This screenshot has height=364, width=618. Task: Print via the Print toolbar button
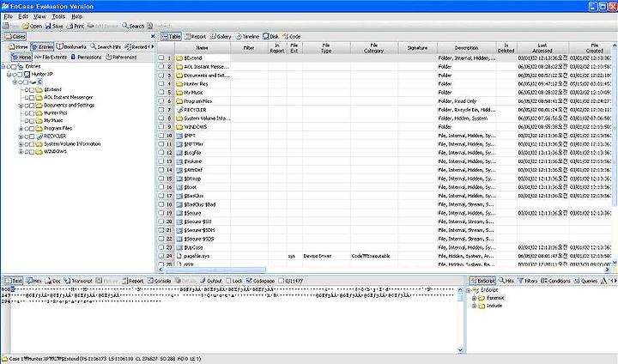75,26
